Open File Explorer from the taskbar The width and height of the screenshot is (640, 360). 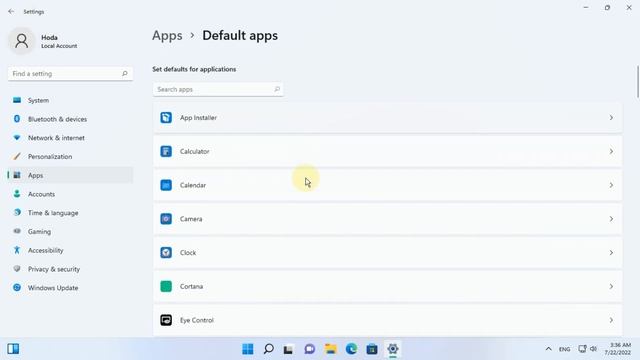click(331, 349)
